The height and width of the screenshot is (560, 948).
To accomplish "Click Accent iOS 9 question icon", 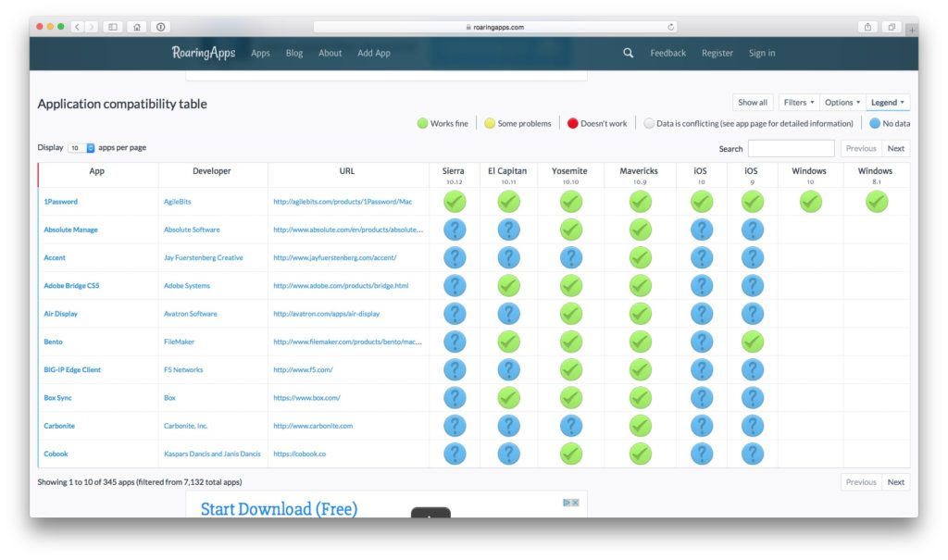I will [753, 257].
